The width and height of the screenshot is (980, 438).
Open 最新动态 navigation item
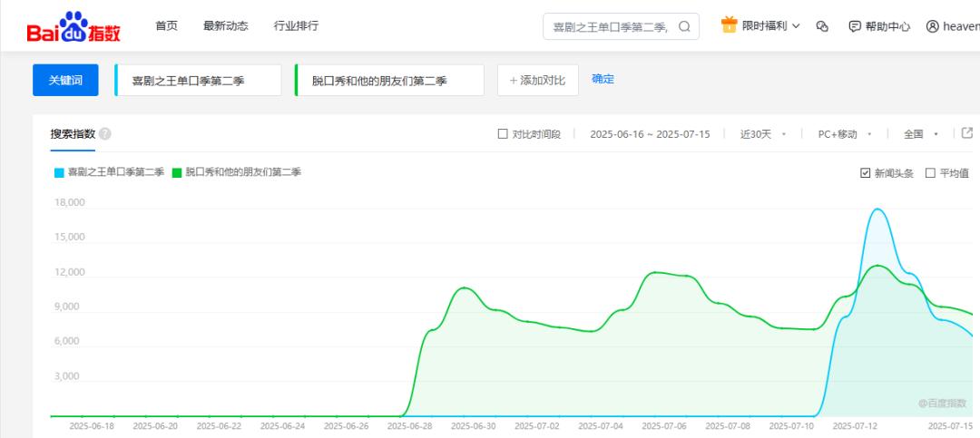[x=226, y=25]
